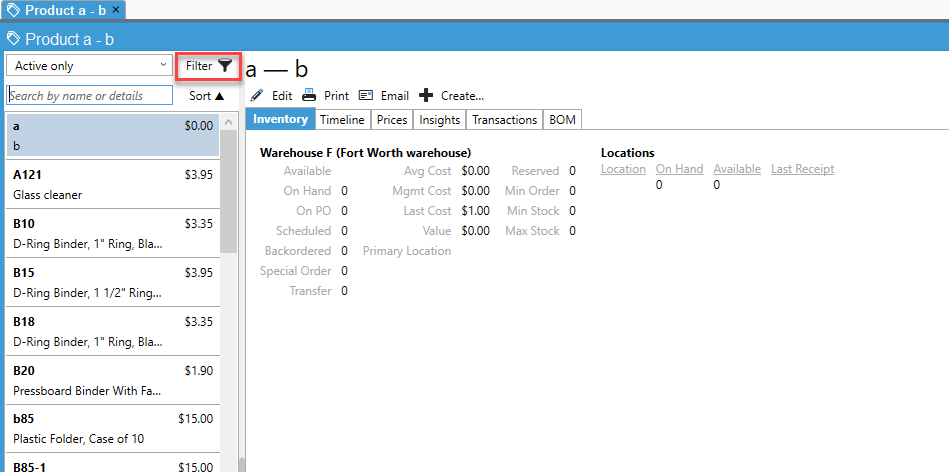
Task: Select product B20 Pressboard Binder
Action: (113, 381)
